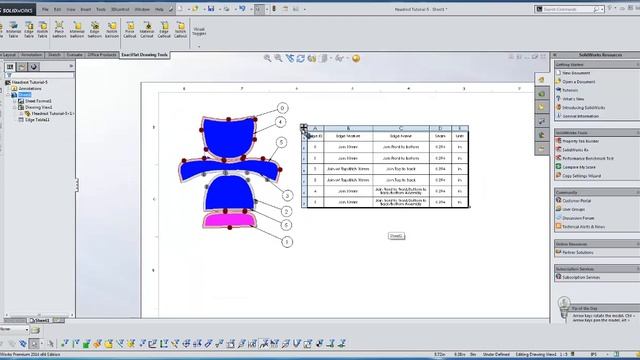Switch to the Evaluate tab

coord(74,55)
